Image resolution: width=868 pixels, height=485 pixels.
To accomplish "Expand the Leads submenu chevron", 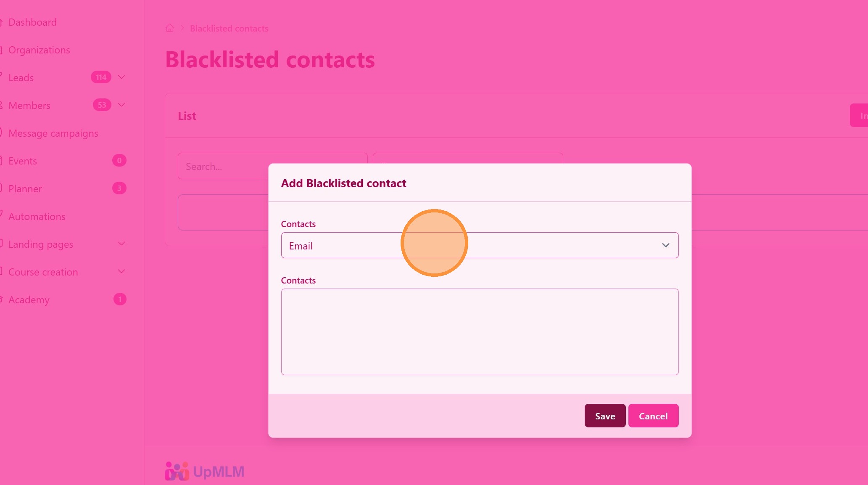I will (121, 77).
